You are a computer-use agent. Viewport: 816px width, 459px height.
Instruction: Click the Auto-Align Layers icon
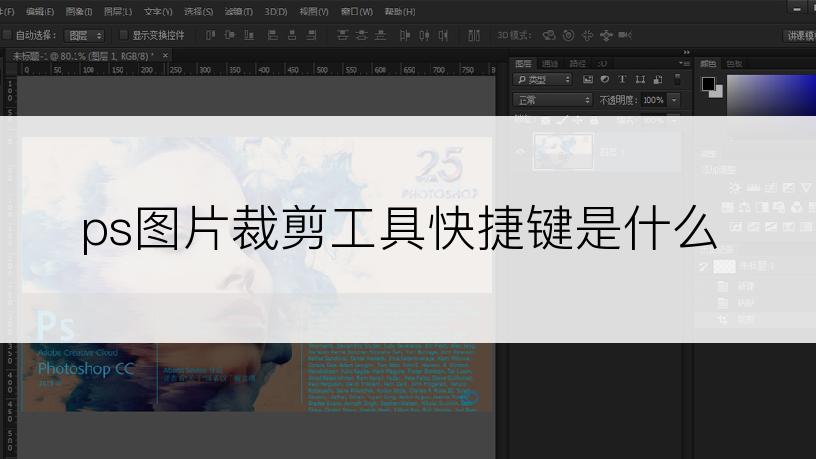pyautogui.click(x=474, y=35)
